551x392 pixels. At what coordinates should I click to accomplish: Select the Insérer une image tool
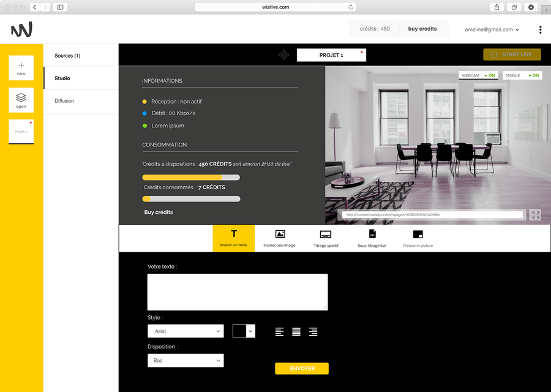(x=280, y=238)
